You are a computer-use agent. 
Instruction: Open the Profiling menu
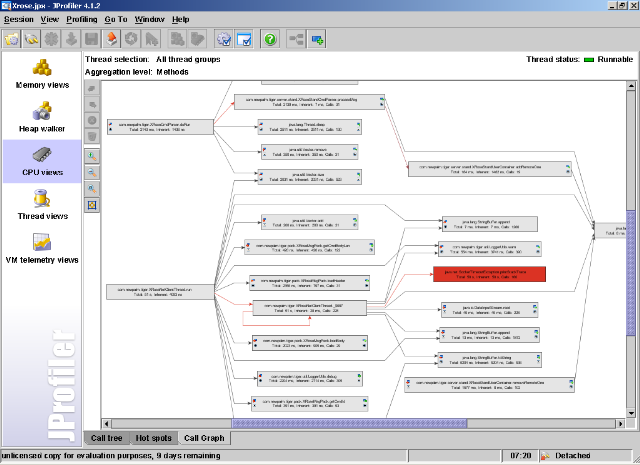click(82, 19)
